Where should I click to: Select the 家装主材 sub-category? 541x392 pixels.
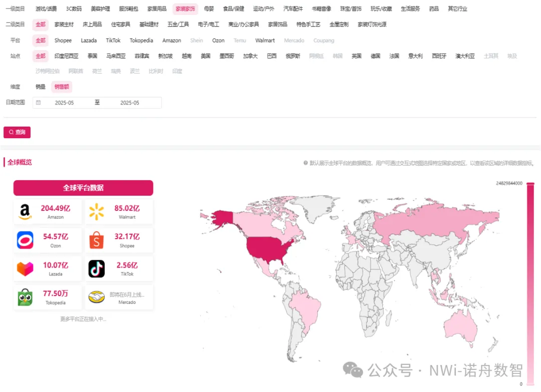pos(64,25)
